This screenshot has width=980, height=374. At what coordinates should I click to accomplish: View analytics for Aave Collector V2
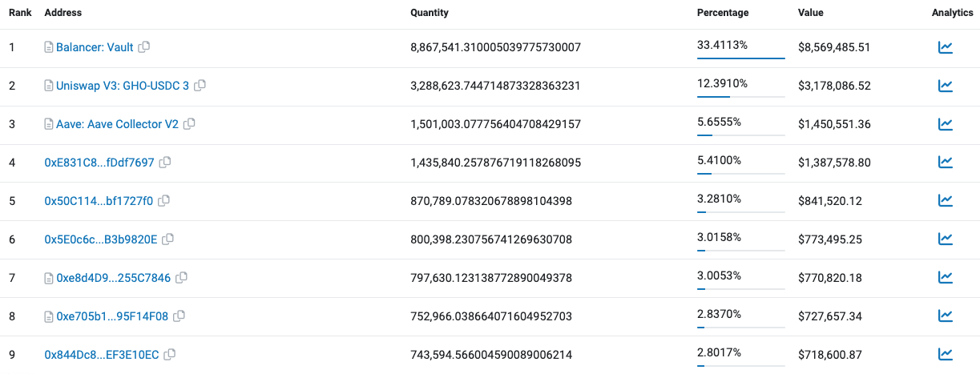click(x=946, y=124)
